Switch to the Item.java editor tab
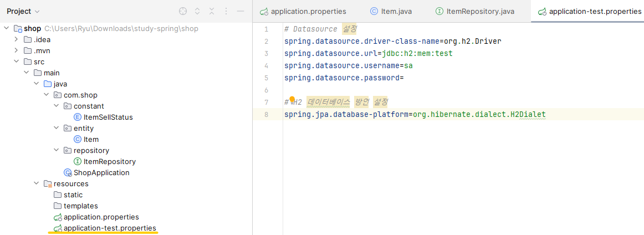The width and height of the screenshot is (644, 235). [x=391, y=12]
